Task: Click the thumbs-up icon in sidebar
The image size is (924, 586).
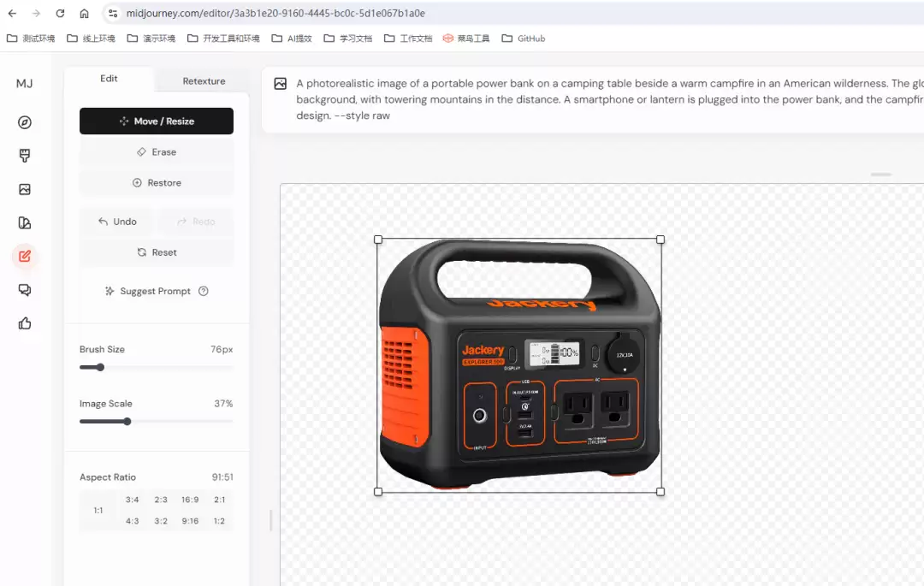Action: 25,323
